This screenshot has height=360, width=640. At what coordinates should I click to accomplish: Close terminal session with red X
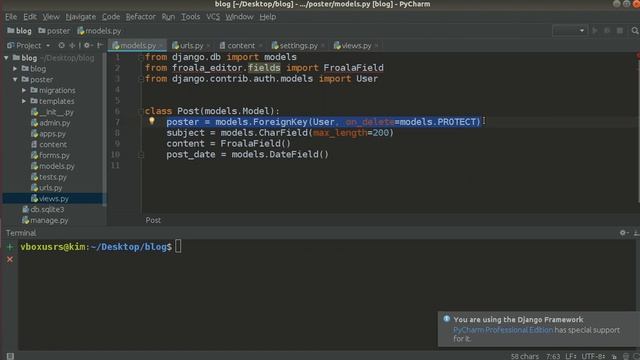(10, 259)
